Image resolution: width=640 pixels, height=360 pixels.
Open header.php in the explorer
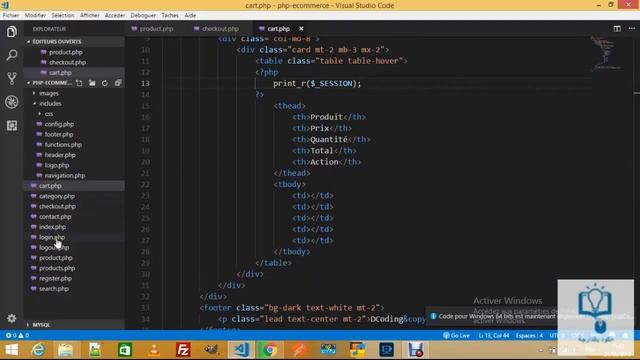point(60,155)
